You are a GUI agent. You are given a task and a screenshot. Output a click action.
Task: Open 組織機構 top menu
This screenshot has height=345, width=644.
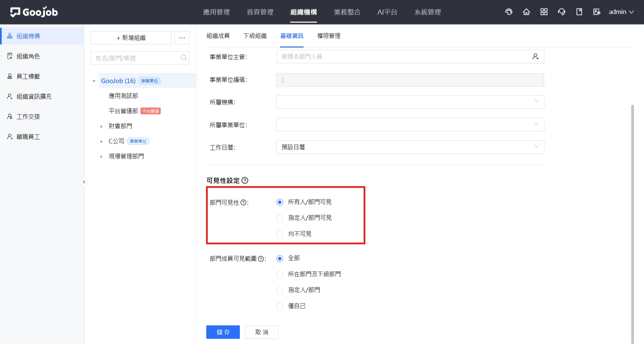pos(304,12)
